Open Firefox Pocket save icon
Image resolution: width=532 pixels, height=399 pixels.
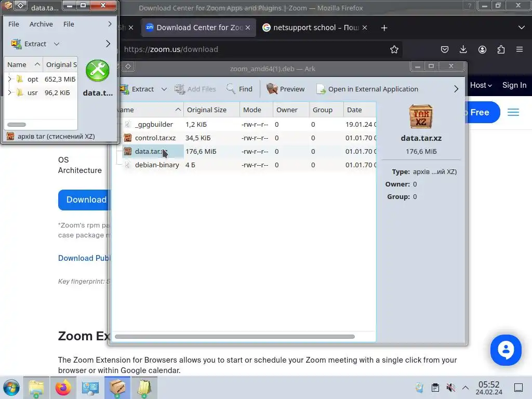pyautogui.click(x=445, y=49)
